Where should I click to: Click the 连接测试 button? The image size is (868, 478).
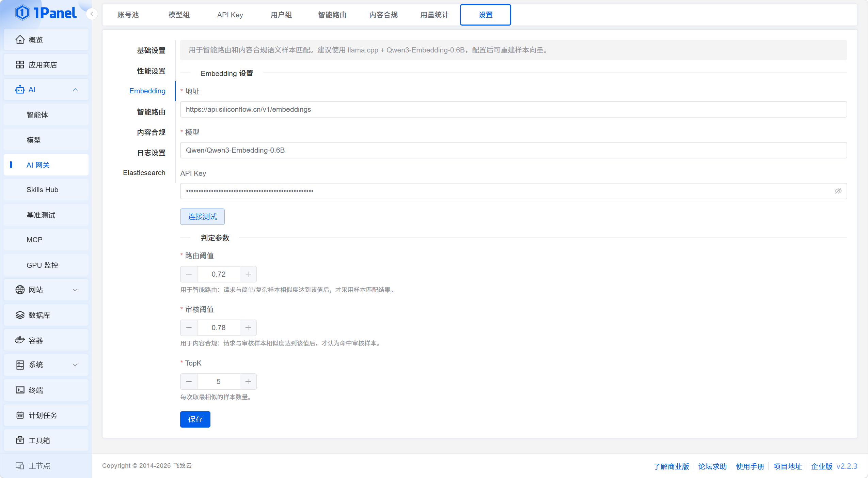(202, 217)
